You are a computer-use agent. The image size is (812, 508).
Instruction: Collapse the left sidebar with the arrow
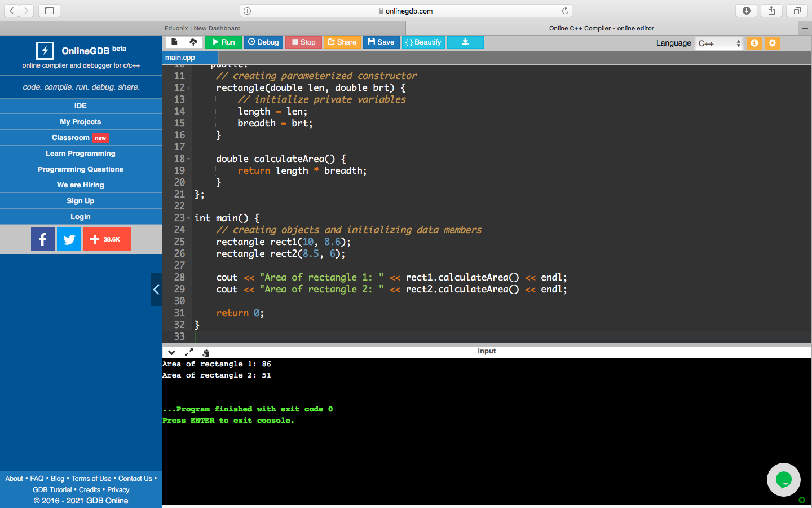tap(156, 290)
